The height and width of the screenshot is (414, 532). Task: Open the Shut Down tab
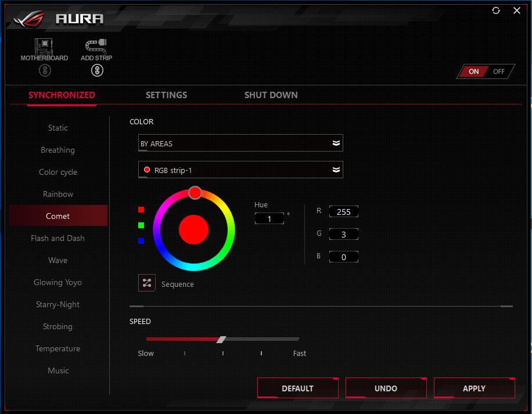pyautogui.click(x=271, y=95)
